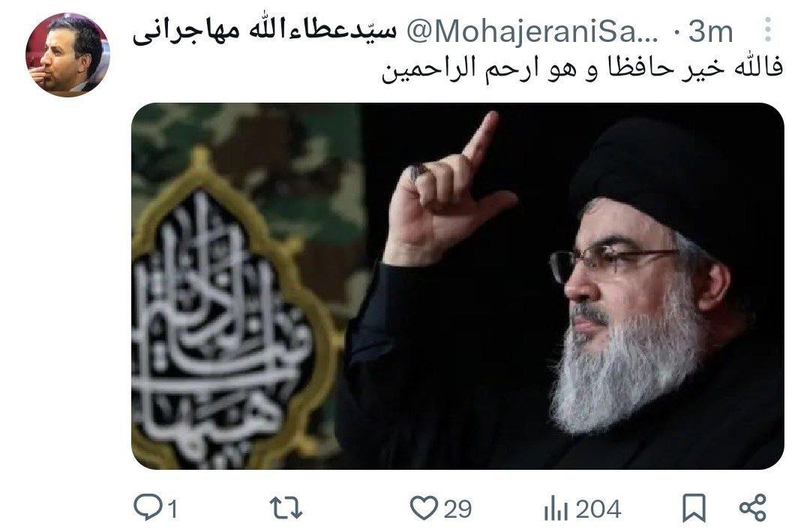Open the @MohajeraniSa... handle link

(532, 32)
